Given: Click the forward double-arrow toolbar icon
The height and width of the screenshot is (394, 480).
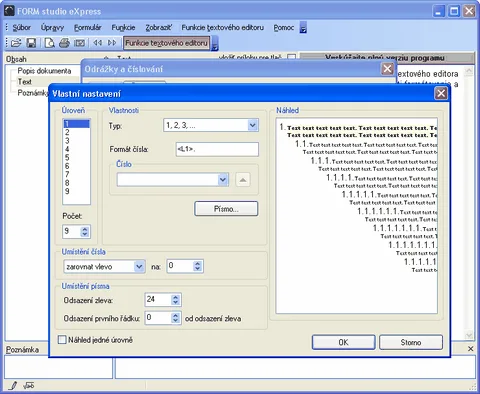Looking at the screenshot, I should (x=112, y=43).
